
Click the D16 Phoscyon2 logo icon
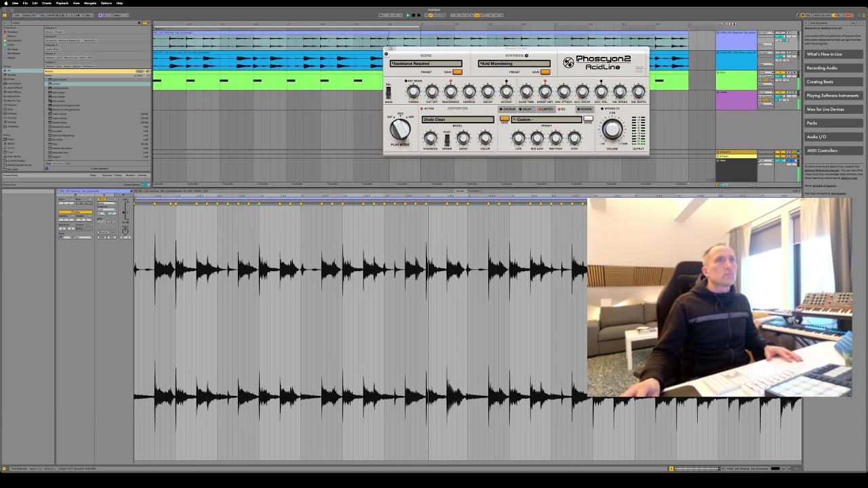click(568, 63)
